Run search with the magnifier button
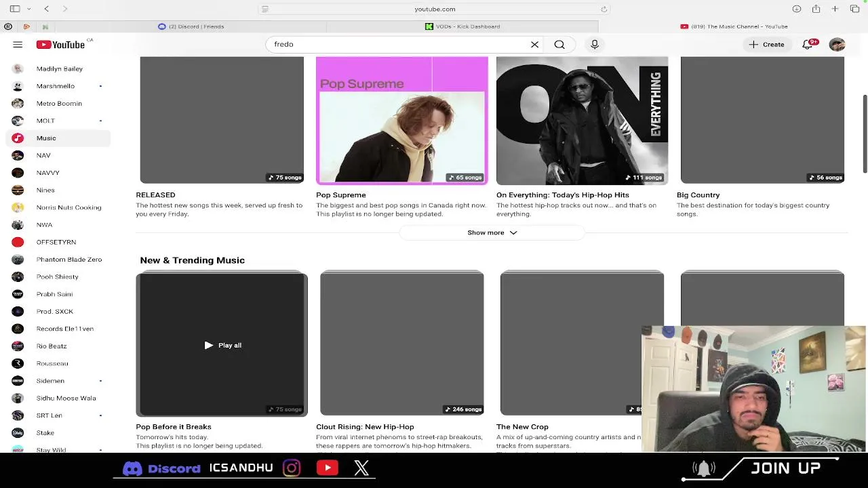 coord(559,45)
